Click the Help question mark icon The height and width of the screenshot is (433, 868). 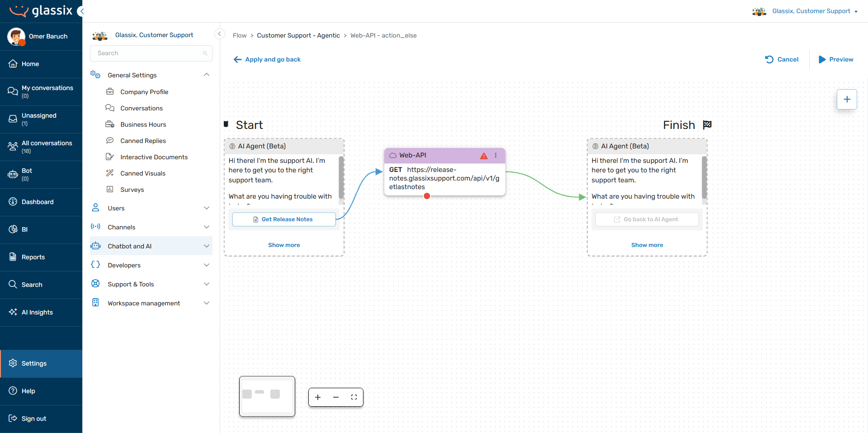point(13,391)
